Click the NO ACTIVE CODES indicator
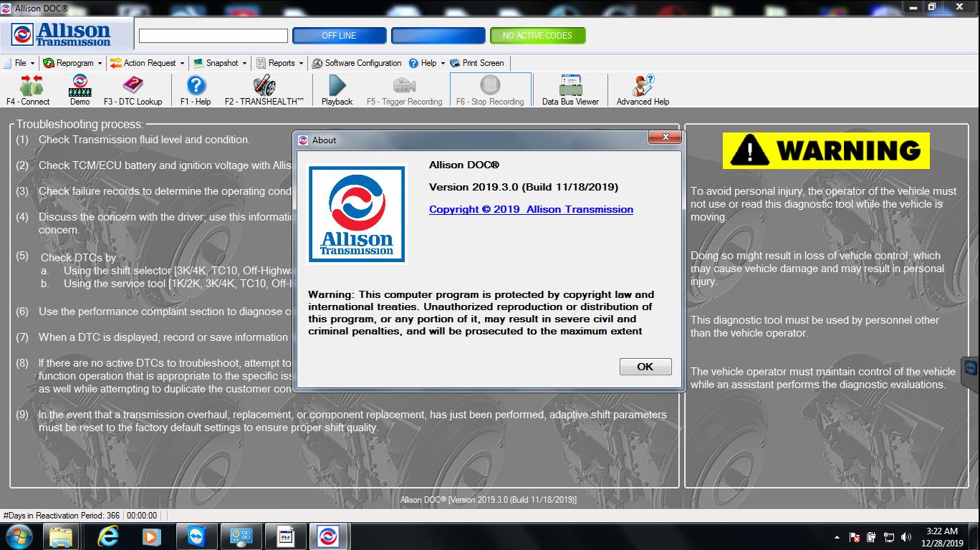 coord(537,35)
